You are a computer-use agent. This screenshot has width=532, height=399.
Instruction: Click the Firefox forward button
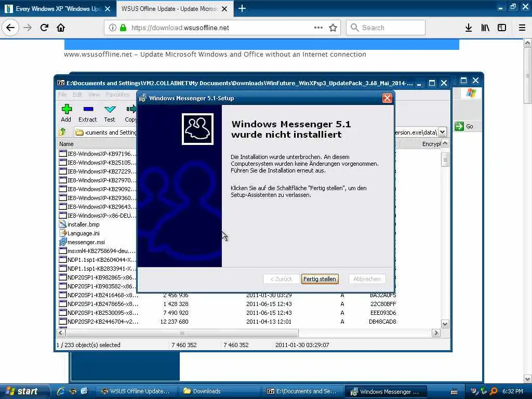click(x=28, y=28)
